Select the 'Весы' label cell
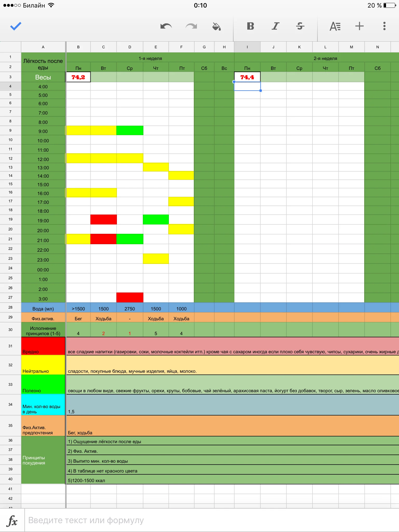This screenshot has width=399, height=532. [x=43, y=77]
